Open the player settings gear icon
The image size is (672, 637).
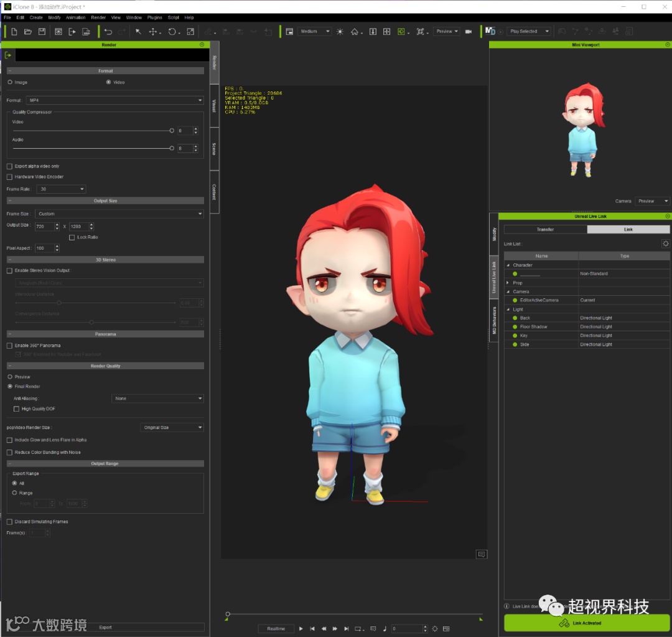point(435,629)
